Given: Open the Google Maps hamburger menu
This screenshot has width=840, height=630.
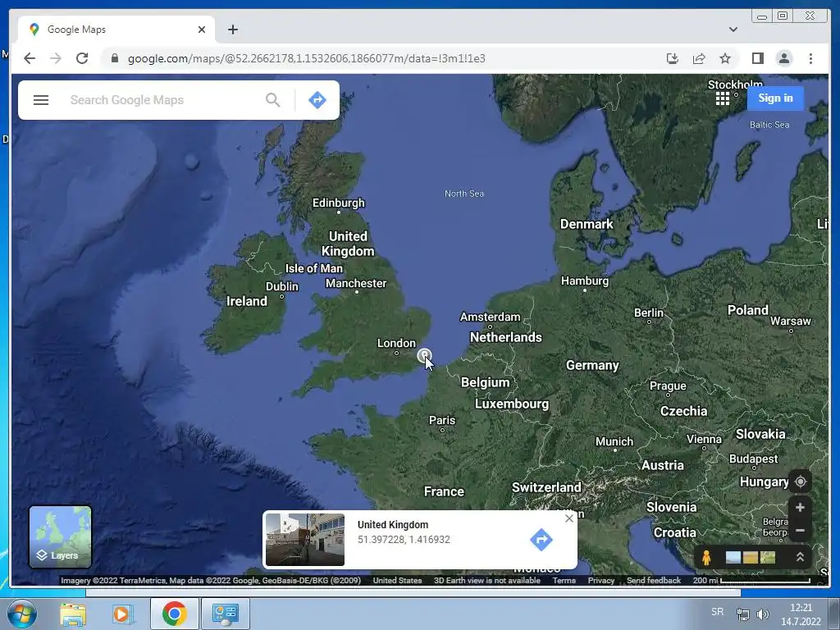Looking at the screenshot, I should (41, 100).
